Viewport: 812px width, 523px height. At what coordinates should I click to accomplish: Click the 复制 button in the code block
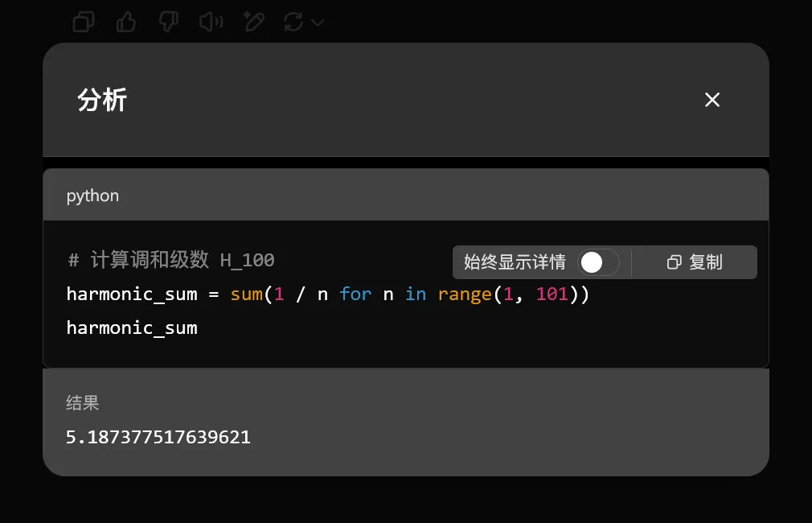click(x=695, y=262)
